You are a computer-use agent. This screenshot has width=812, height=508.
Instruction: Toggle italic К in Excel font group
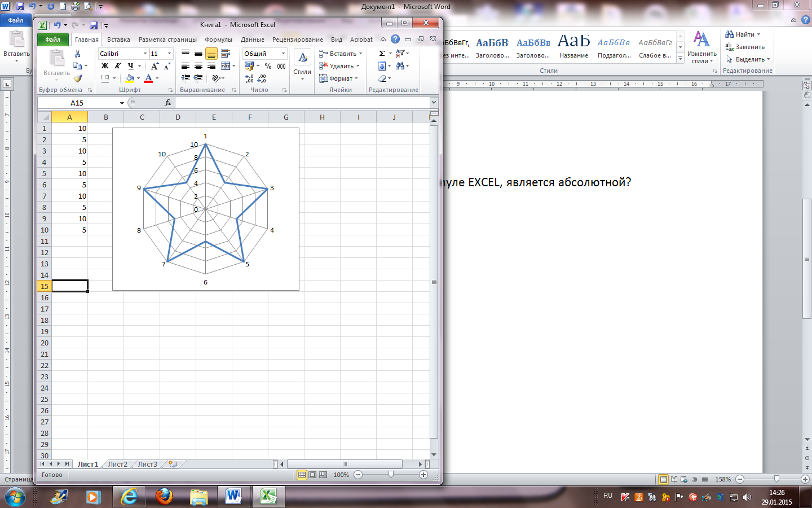(118, 66)
